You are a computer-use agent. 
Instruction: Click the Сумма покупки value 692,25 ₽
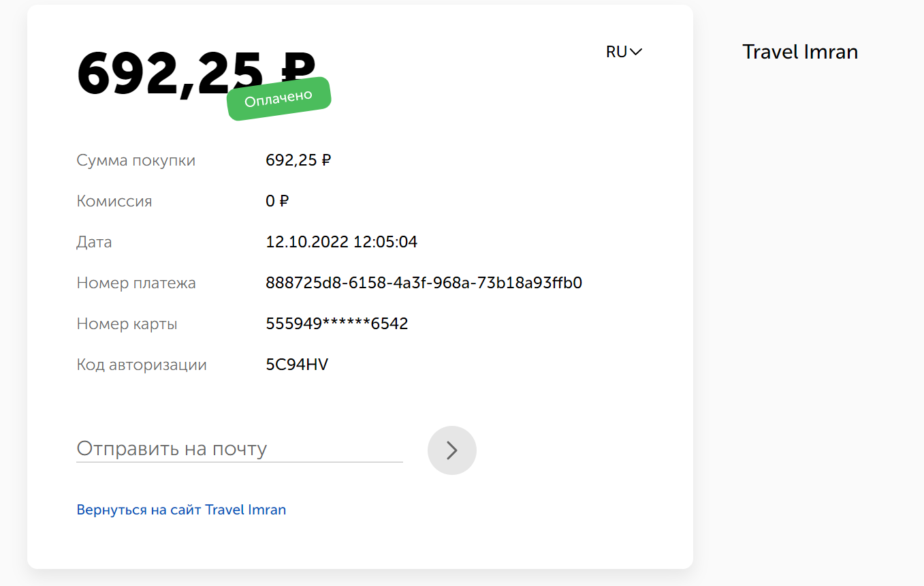point(298,160)
